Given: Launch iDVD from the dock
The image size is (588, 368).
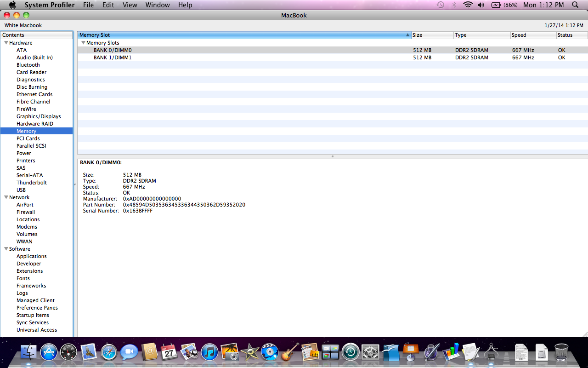Looking at the screenshot, I should pyautogui.click(x=270, y=353).
